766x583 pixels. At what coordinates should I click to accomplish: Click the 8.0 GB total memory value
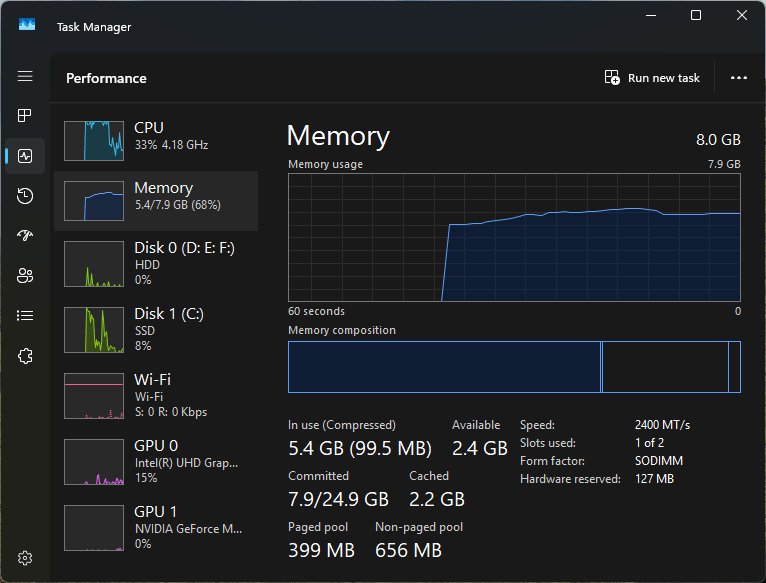pyautogui.click(x=718, y=140)
